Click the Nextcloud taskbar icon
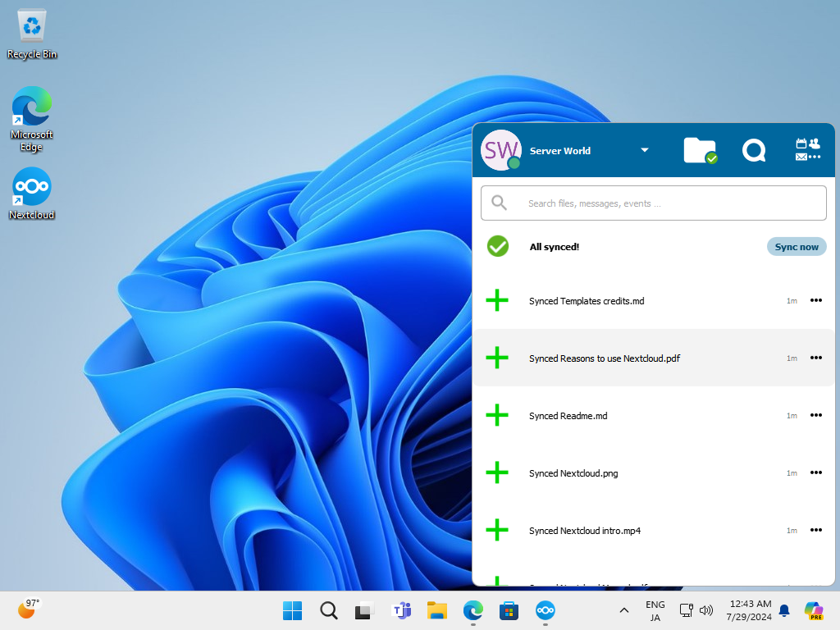 click(546, 610)
